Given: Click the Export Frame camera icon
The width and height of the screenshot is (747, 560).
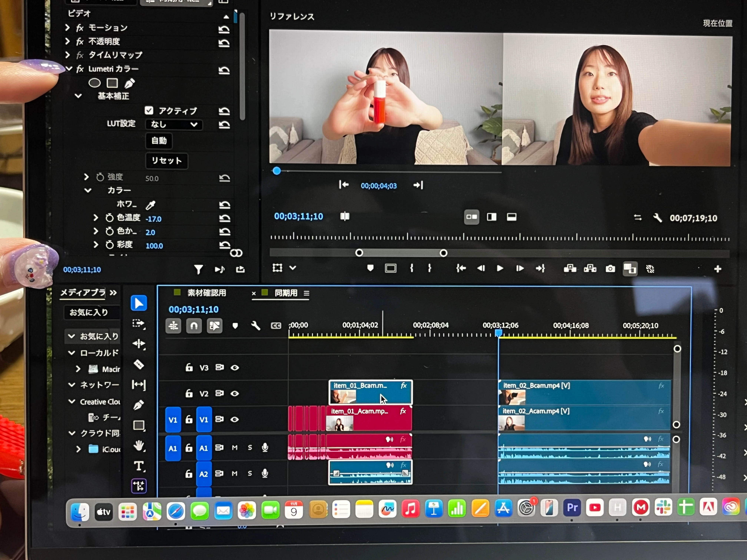Looking at the screenshot, I should (x=610, y=269).
